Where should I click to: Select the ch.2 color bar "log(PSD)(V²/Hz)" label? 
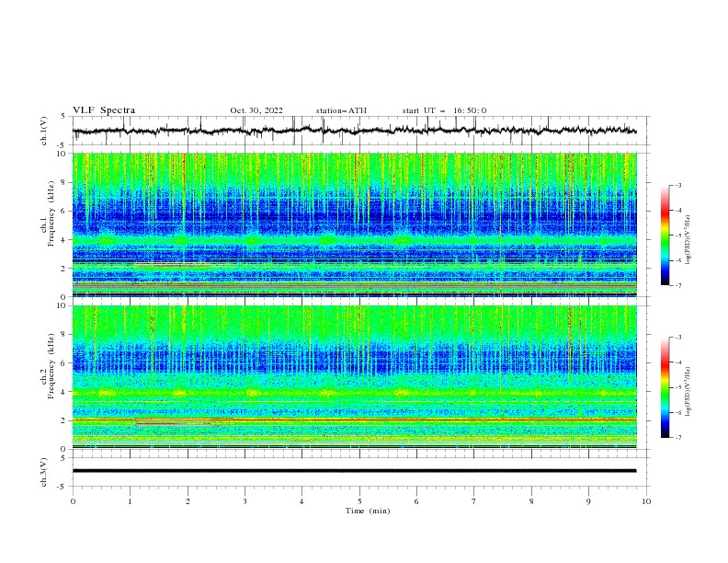pyautogui.click(x=688, y=392)
